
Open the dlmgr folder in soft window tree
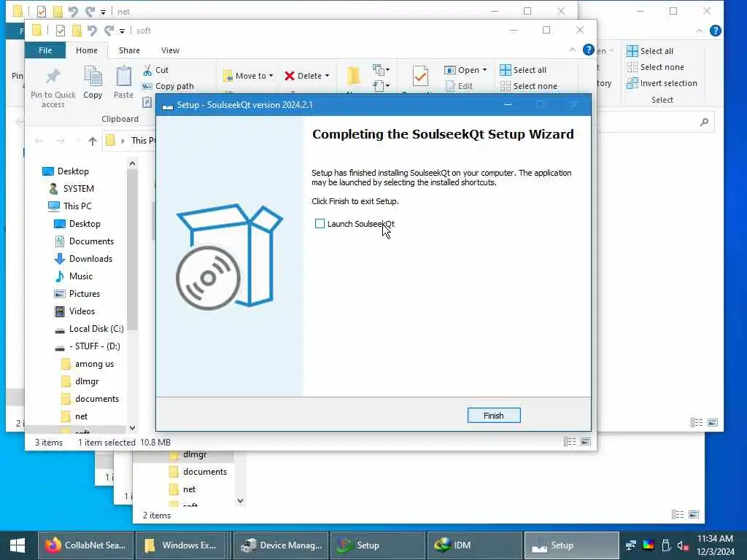coord(80,381)
